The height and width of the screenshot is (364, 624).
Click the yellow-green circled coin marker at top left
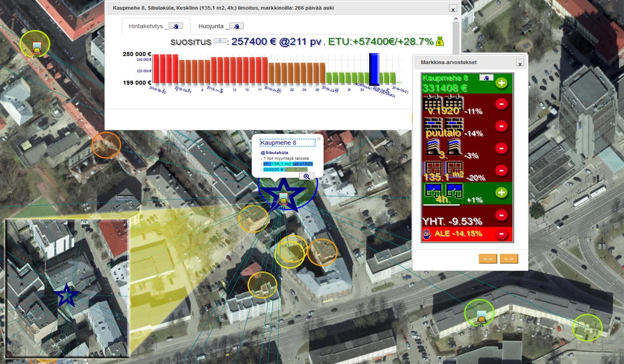[36, 47]
